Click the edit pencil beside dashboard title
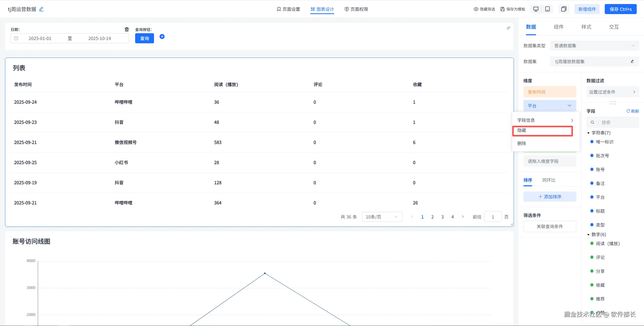 tap(42, 9)
